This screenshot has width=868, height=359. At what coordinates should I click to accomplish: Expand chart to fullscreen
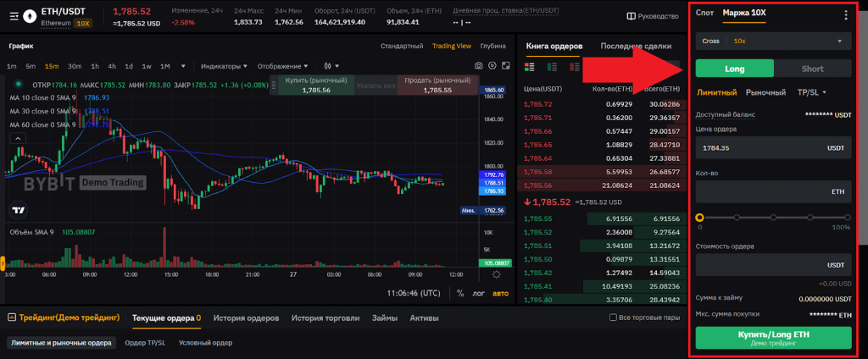(x=505, y=65)
